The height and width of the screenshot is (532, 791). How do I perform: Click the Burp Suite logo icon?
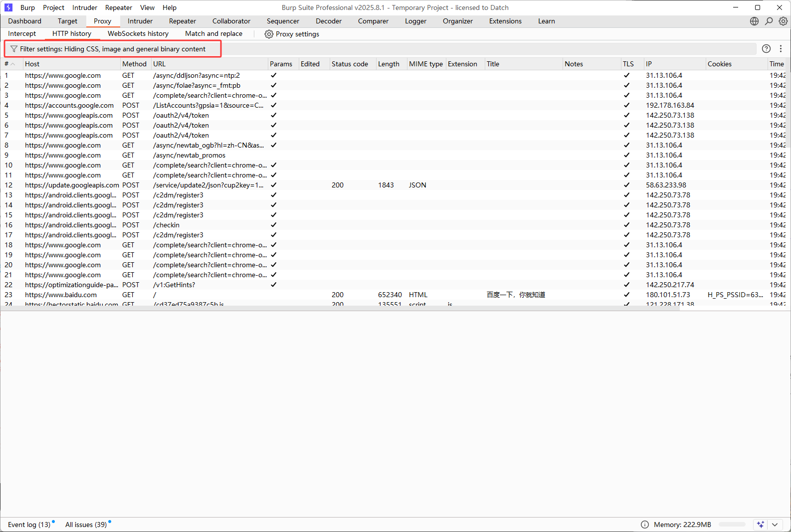click(x=8, y=7)
